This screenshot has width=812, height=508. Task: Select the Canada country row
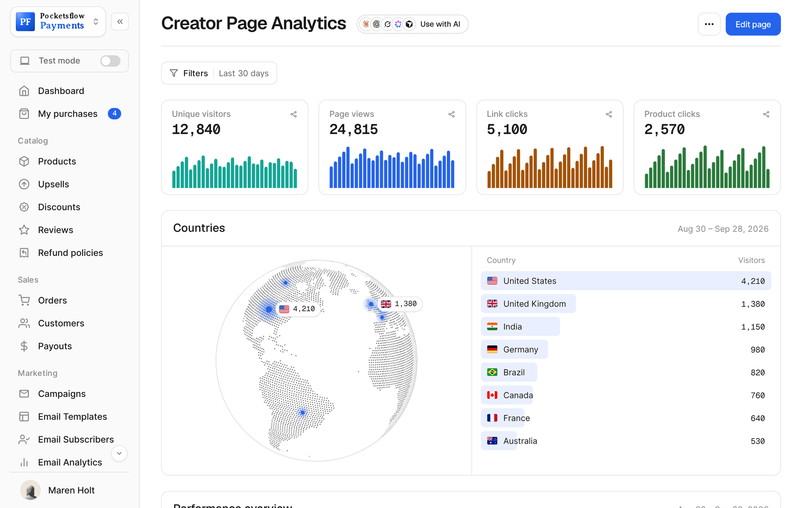(626, 395)
